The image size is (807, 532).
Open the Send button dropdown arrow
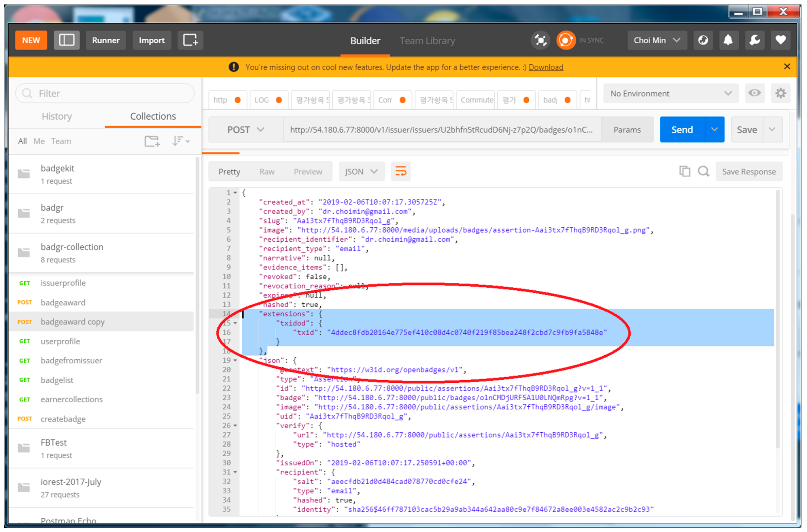714,130
